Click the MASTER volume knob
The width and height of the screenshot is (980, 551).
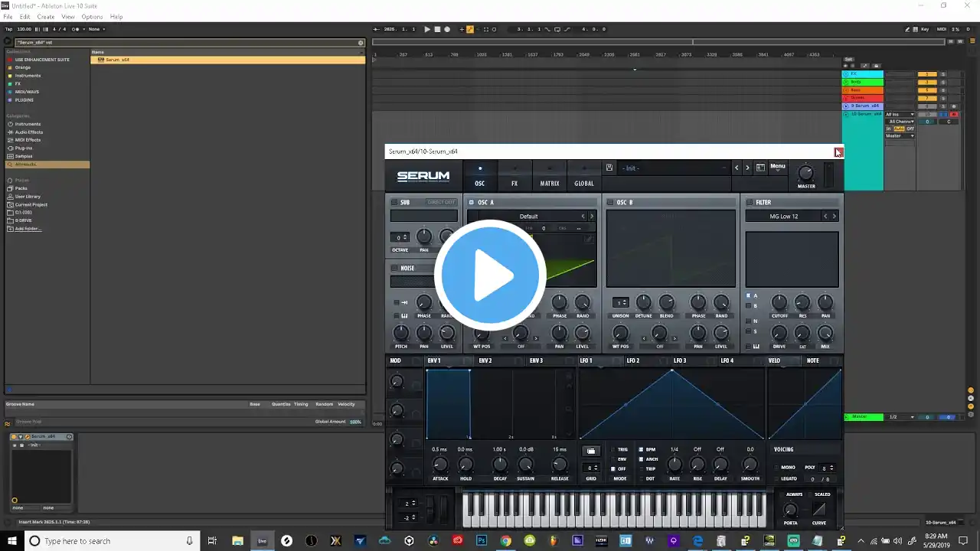(x=805, y=173)
